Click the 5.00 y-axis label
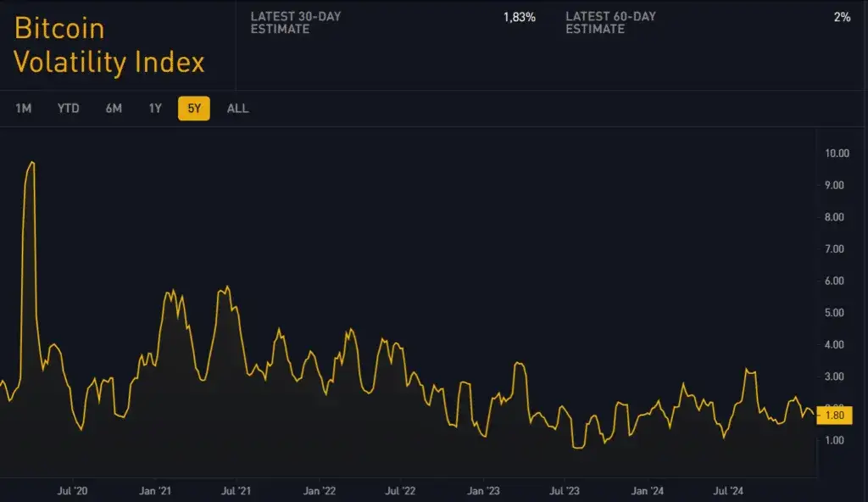 click(837, 313)
